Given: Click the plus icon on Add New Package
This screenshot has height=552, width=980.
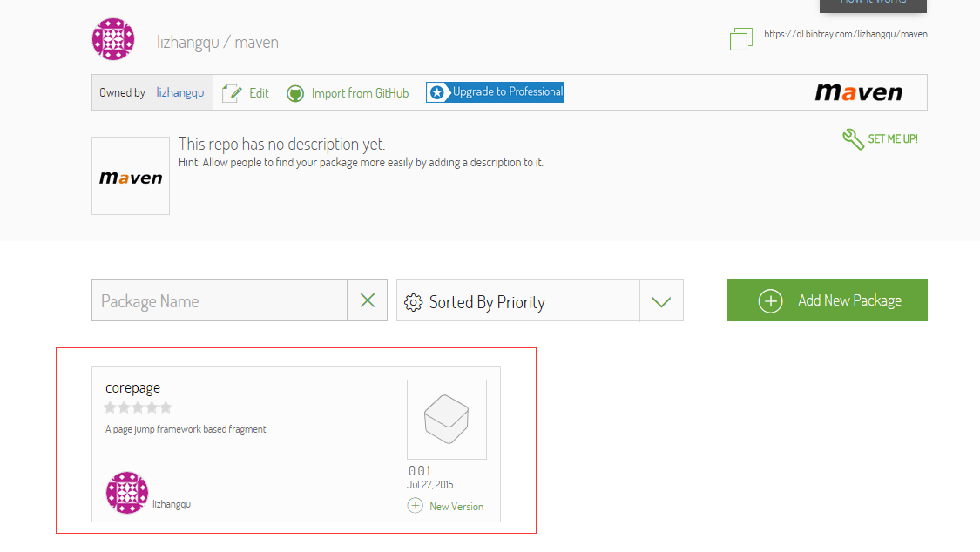Looking at the screenshot, I should click(770, 301).
